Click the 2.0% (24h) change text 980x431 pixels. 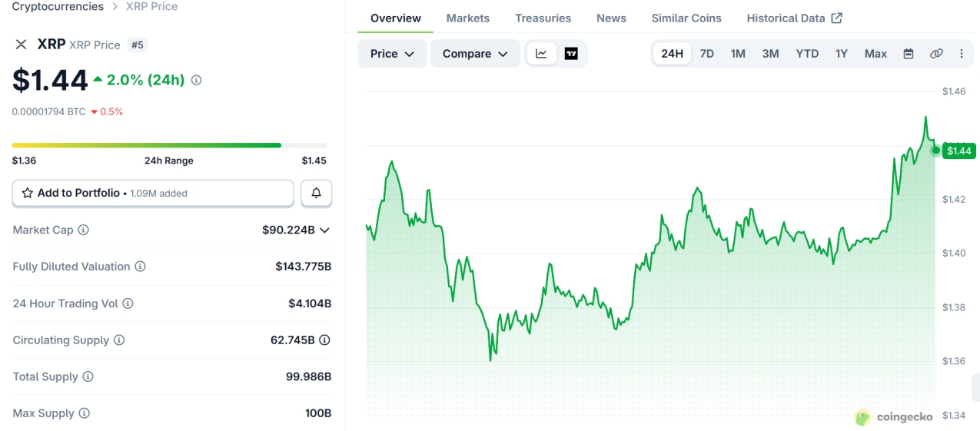[145, 80]
